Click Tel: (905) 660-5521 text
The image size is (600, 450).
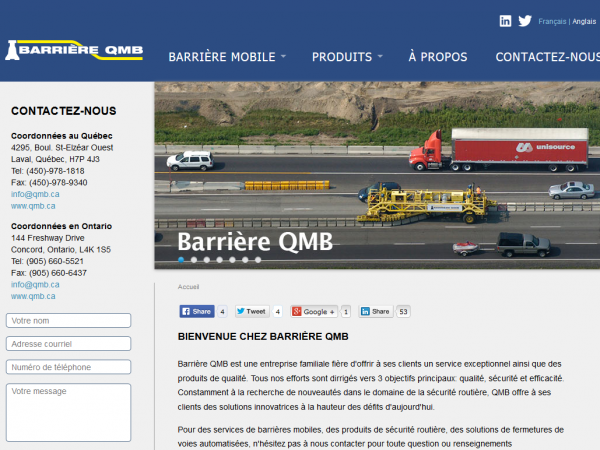(x=47, y=261)
